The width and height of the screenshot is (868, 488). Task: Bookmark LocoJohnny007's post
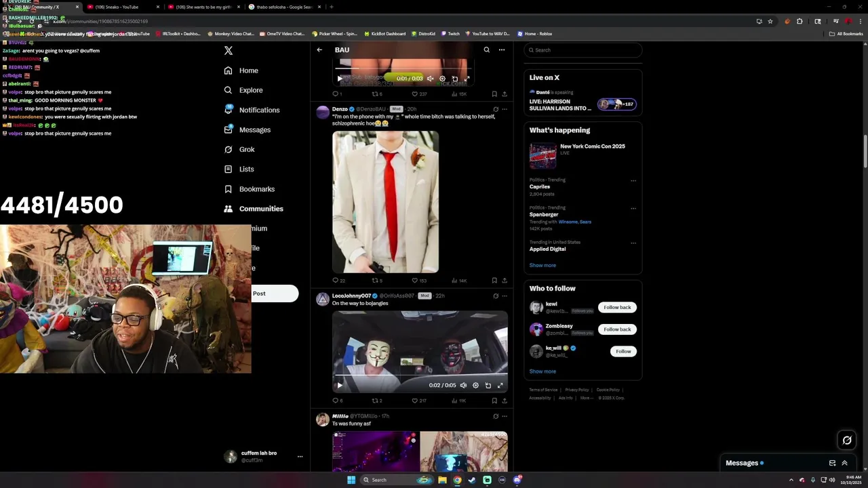click(x=494, y=401)
